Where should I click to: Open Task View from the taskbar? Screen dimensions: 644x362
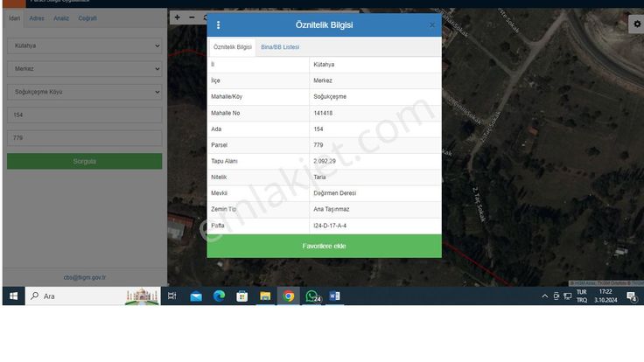click(x=171, y=296)
